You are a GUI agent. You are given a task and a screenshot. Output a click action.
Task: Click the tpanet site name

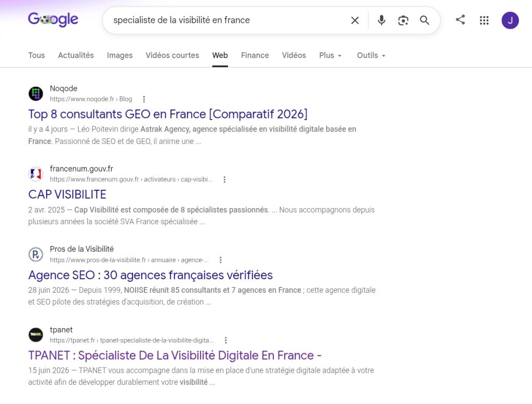(x=61, y=330)
